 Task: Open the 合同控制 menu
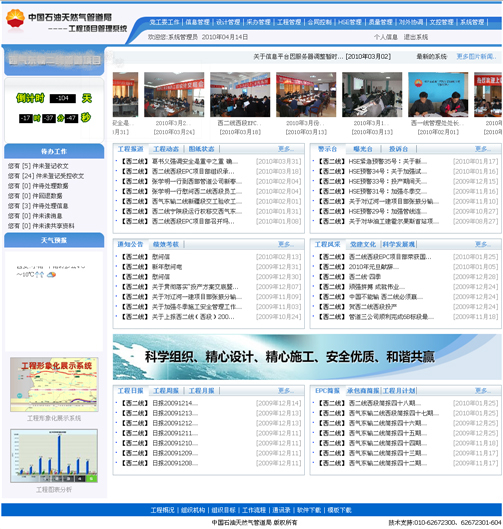319,22
